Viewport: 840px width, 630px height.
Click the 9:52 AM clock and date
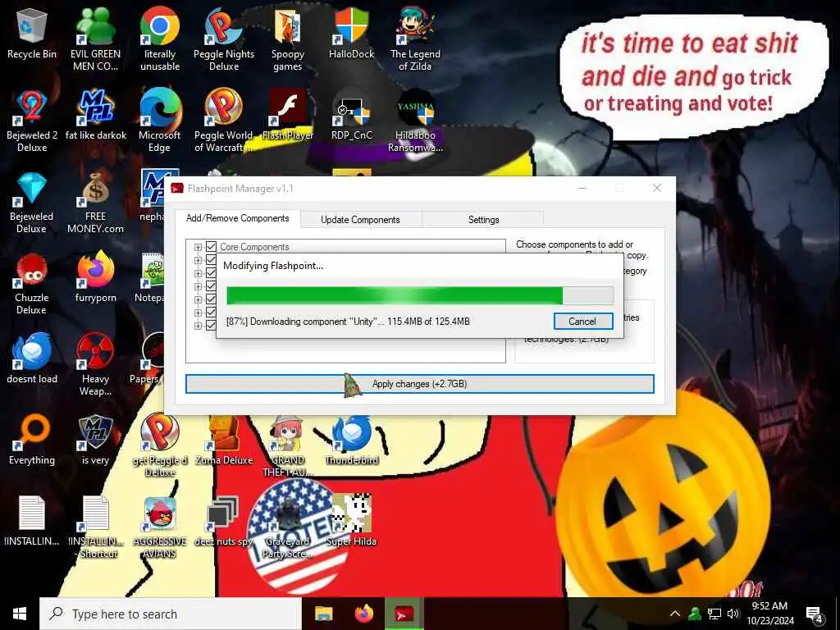pos(770,614)
